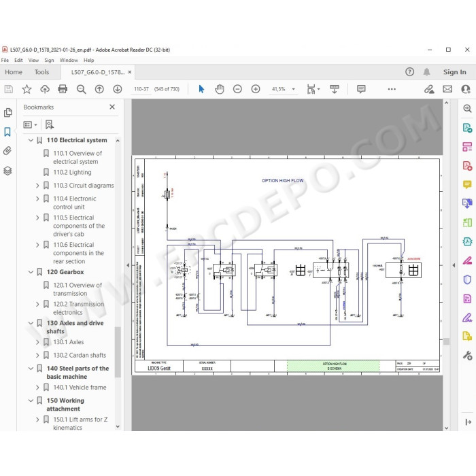Collapse 130 Axles and drive shafts
This screenshot has height=476, width=476.
point(31,323)
